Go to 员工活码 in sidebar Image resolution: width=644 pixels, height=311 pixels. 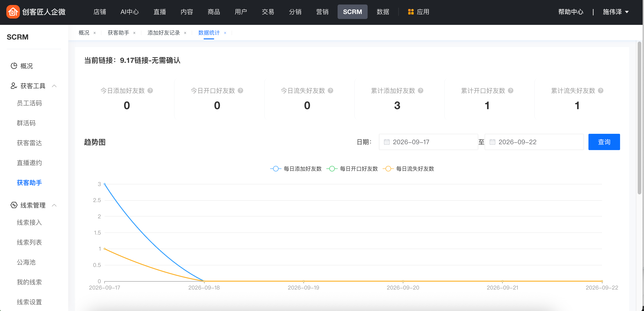coord(29,103)
